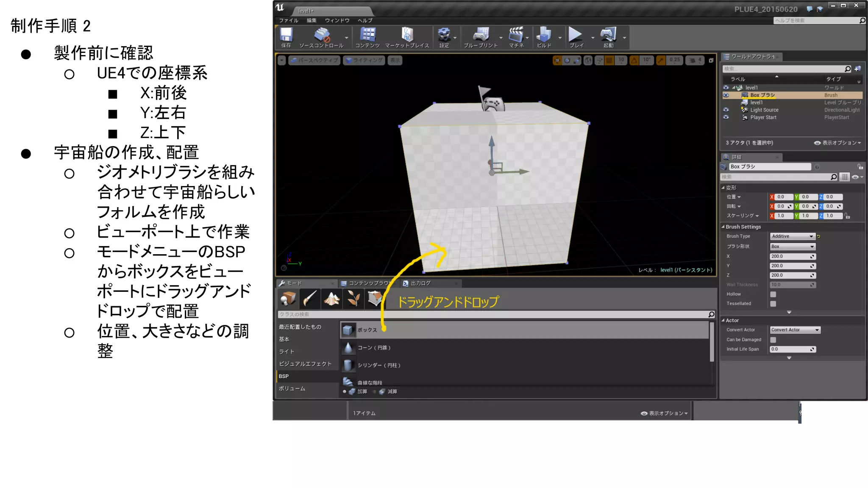Open the 設定 (Settings) toolbar icon
The height and width of the screenshot is (488, 868).
coord(444,37)
